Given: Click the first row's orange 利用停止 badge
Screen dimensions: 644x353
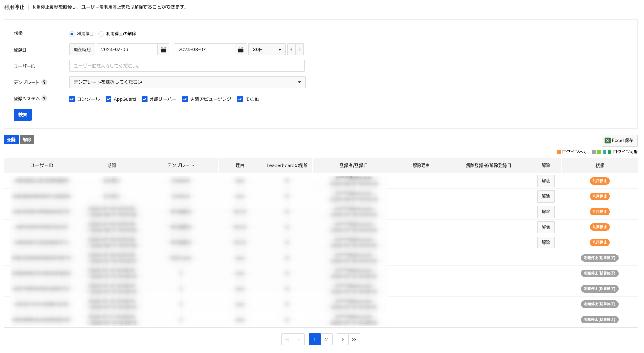Looking at the screenshot, I should 600,181.
